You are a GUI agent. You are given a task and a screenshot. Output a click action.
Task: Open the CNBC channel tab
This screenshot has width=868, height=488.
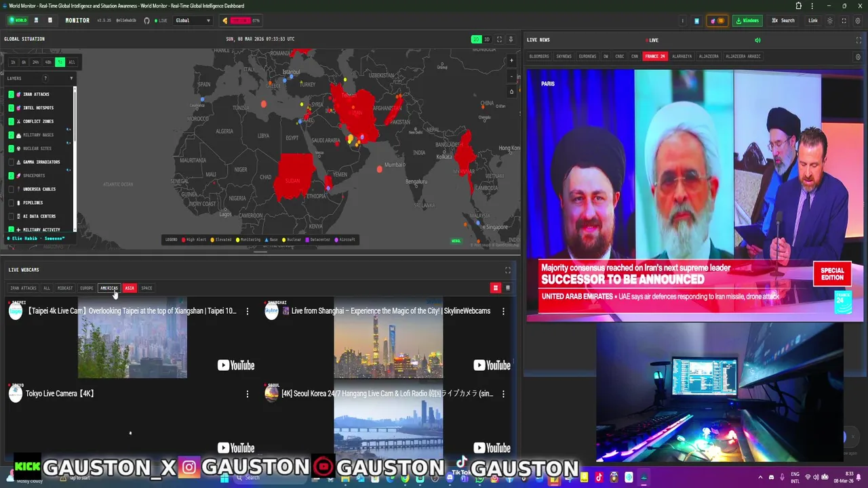click(x=620, y=56)
